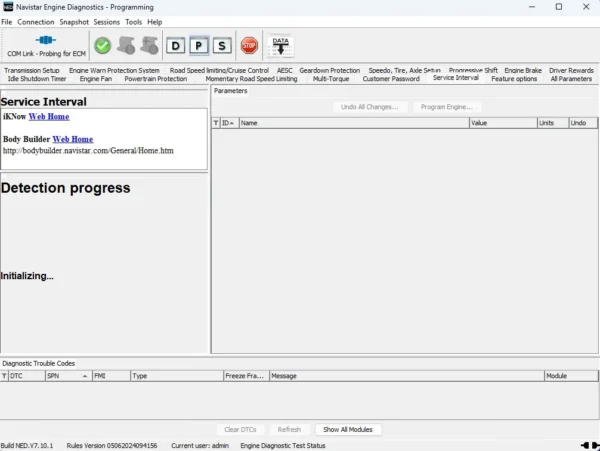Select the S mode toolbar button
This screenshot has width=600, height=451.
click(222, 46)
